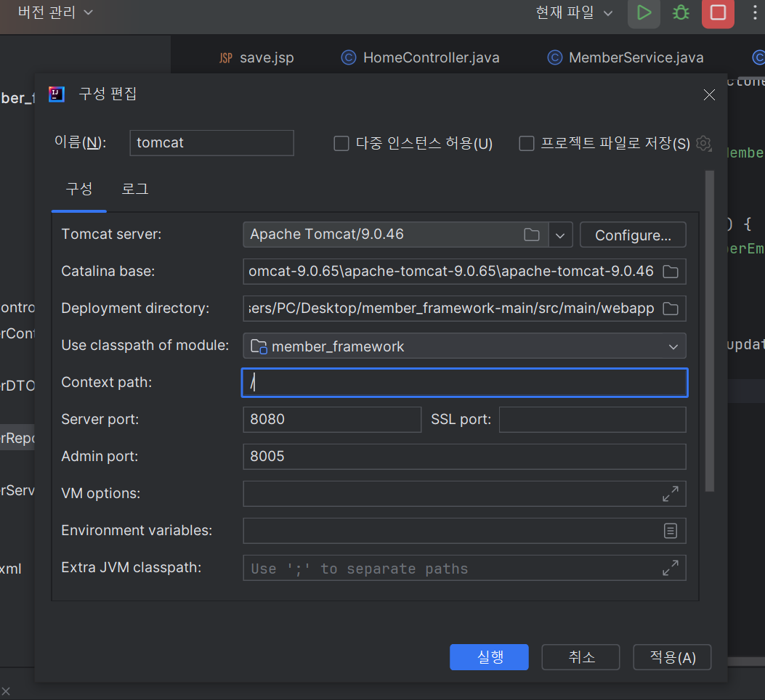Open the Tomcat server dropdown arrow

pos(560,235)
